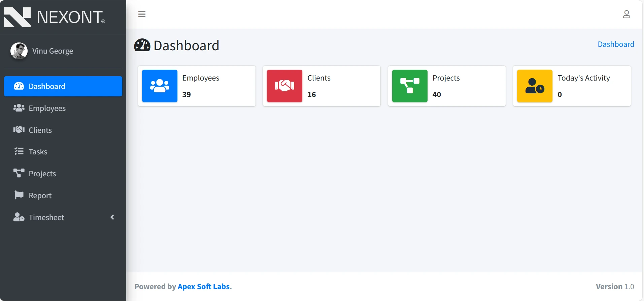Open Vinu George profile name
Image resolution: width=644 pixels, height=301 pixels.
coord(53,51)
